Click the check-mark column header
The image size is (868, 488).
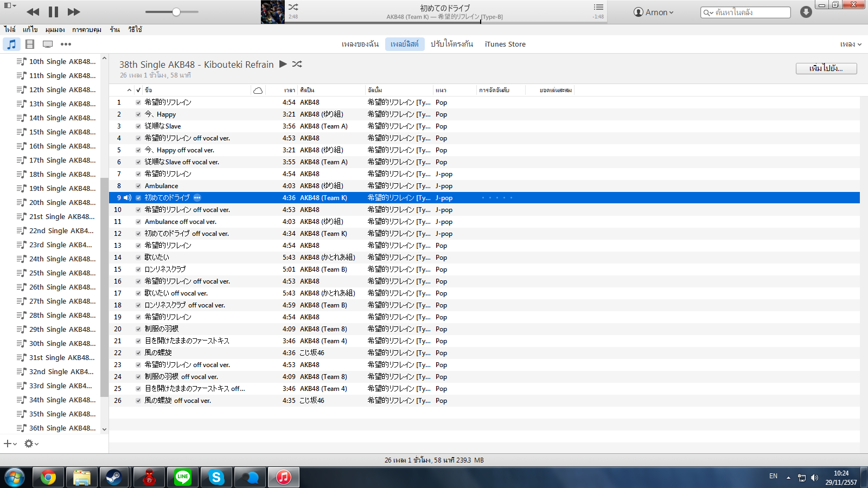point(138,90)
